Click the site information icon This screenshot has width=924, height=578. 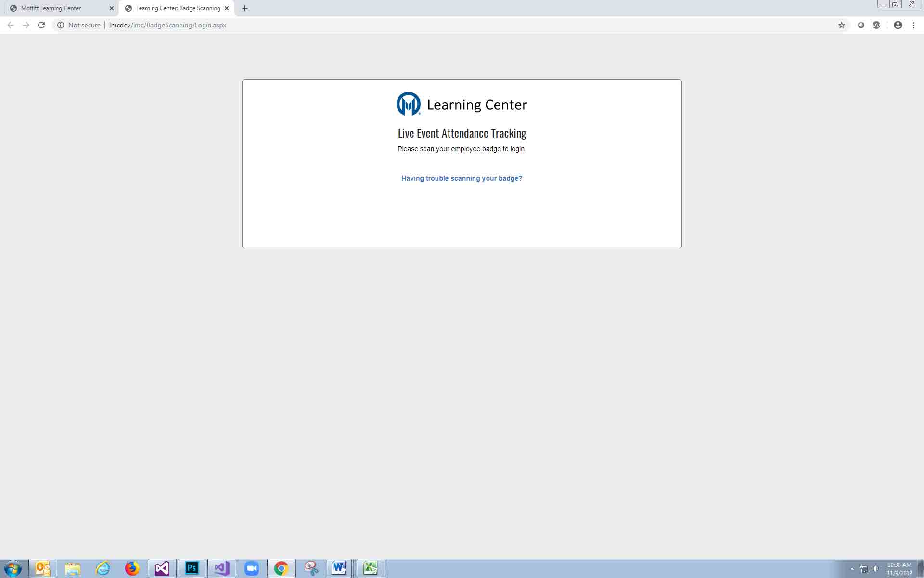tap(61, 25)
